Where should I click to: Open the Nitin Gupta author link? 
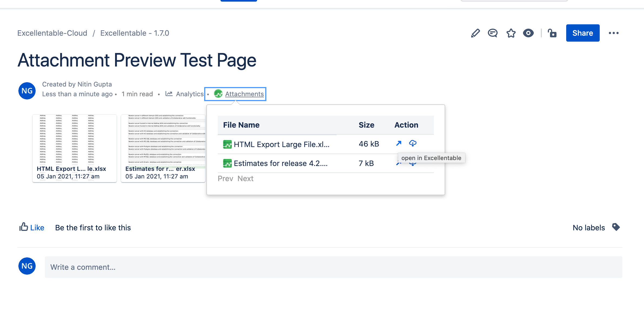94,84
